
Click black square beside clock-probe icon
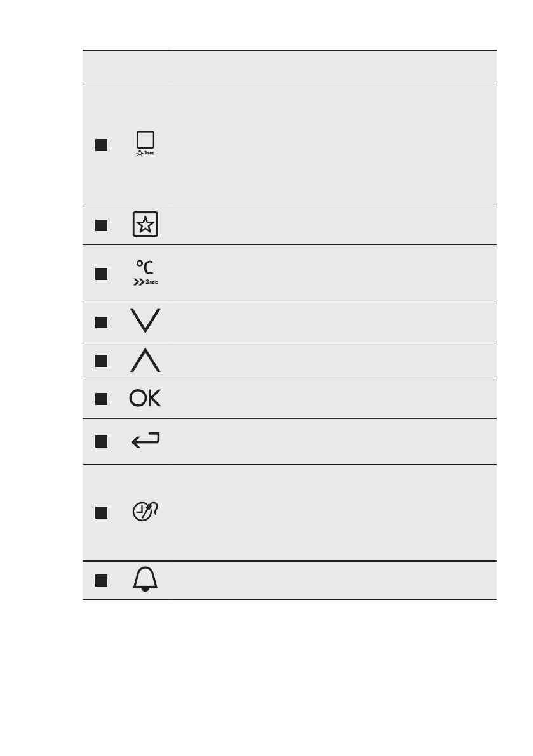(x=100, y=513)
